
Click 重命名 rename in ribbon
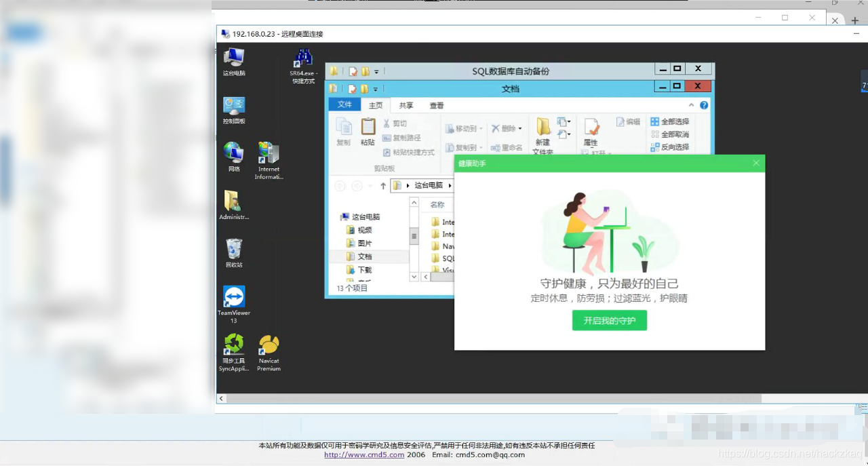(507, 147)
